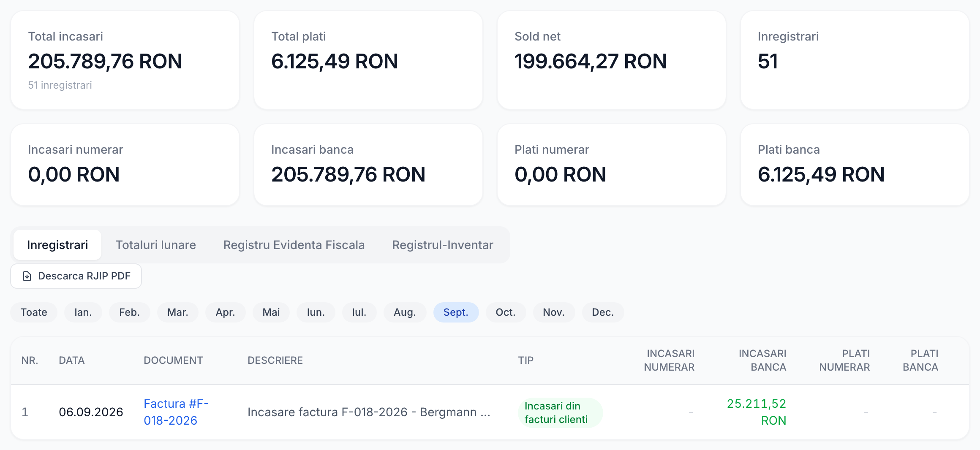Choose the Aug. month chip

point(405,312)
